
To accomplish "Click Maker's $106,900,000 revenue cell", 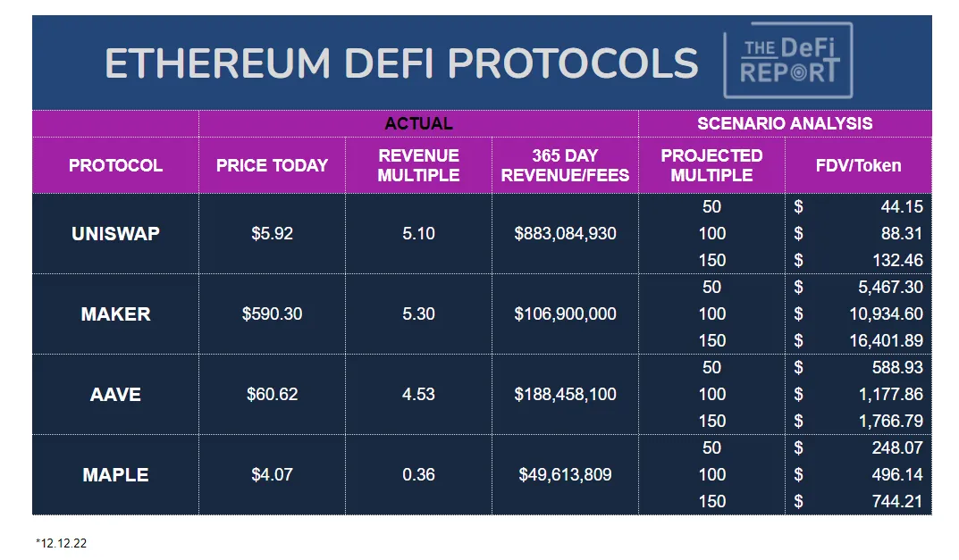I will tap(565, 314).
